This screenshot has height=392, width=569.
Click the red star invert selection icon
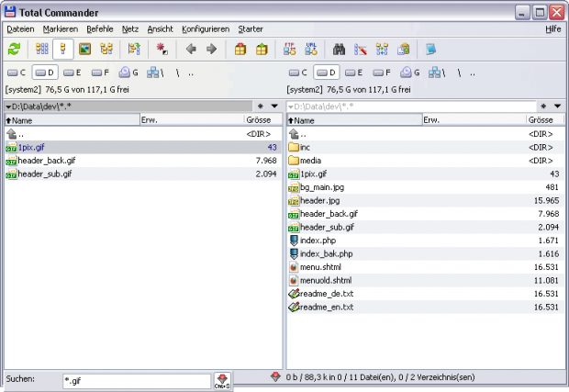(161, 49)
